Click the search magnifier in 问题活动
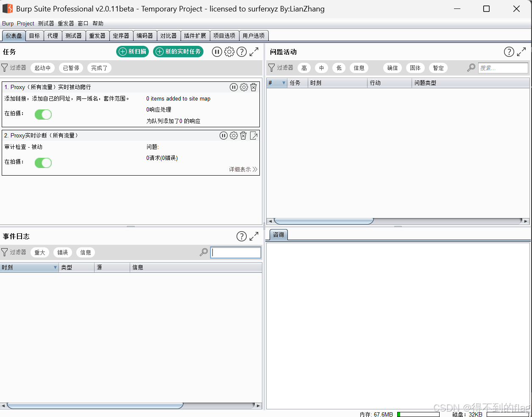This screenshot has width=532, height=417. pos(471,68)
